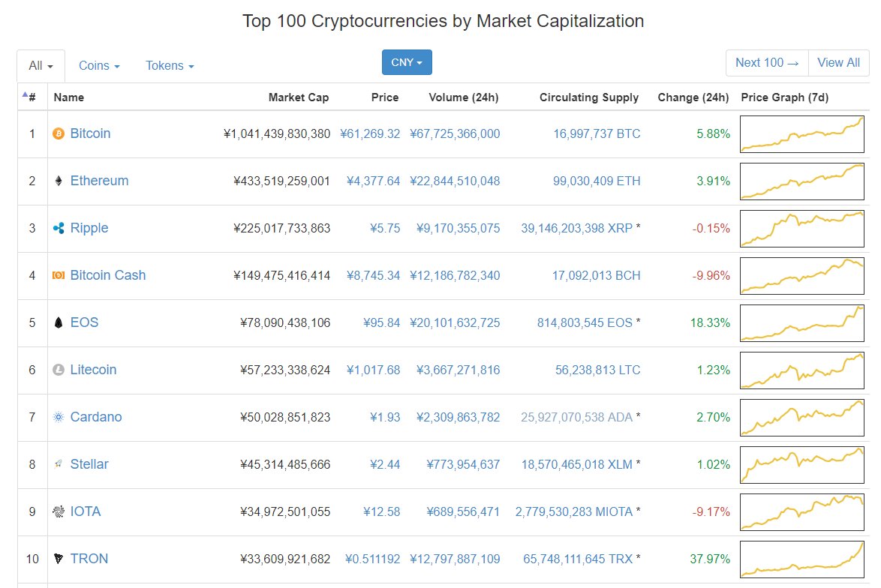Viewport: 881px width, 588px height.
Task: Click the Cardano logo icon
Action: pyautogui.click(x=58, y=417)
